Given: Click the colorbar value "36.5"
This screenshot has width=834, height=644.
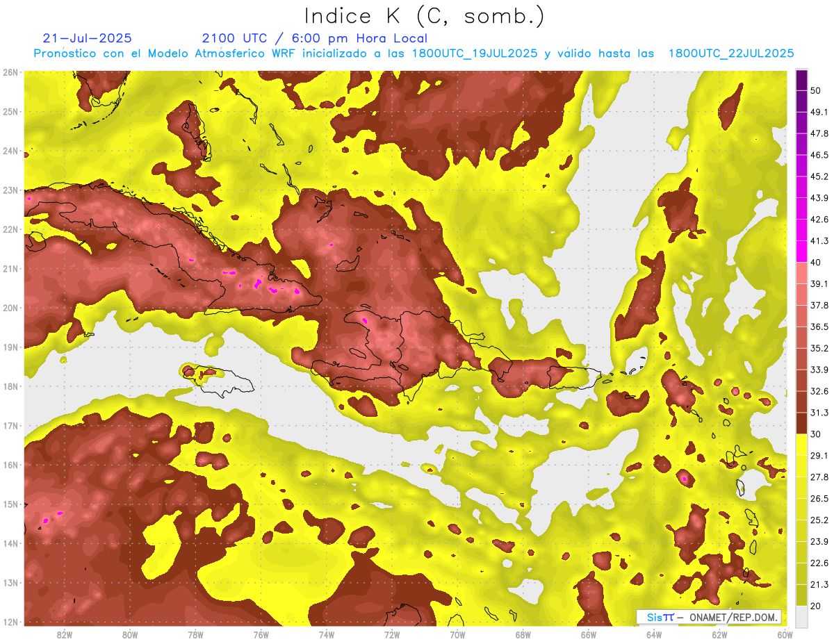Looking at the screenshot, I should 819,327.
